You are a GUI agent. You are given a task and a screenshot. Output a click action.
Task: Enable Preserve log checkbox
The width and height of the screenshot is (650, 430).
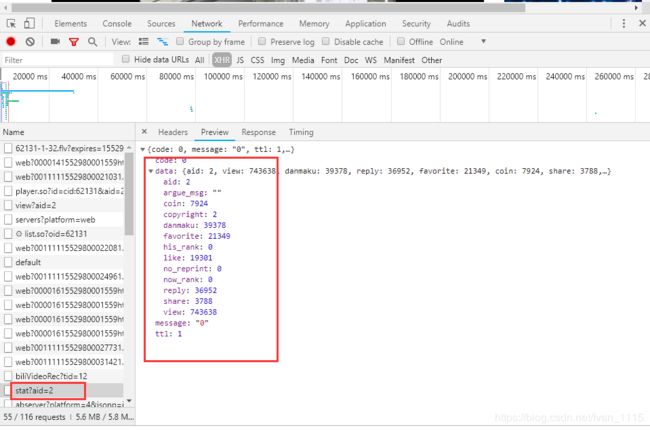click(x=262, y=41)
